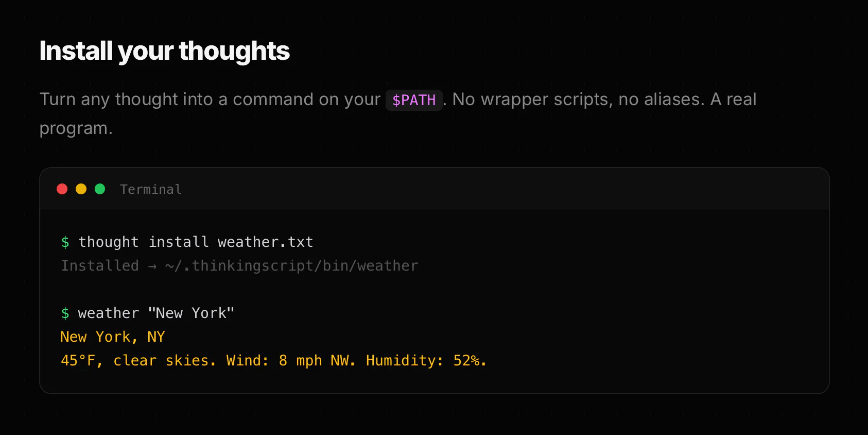This screenshot has height=435, width=868.
Task: Click the green $ prompt before weather command
Action: [65, 313]
